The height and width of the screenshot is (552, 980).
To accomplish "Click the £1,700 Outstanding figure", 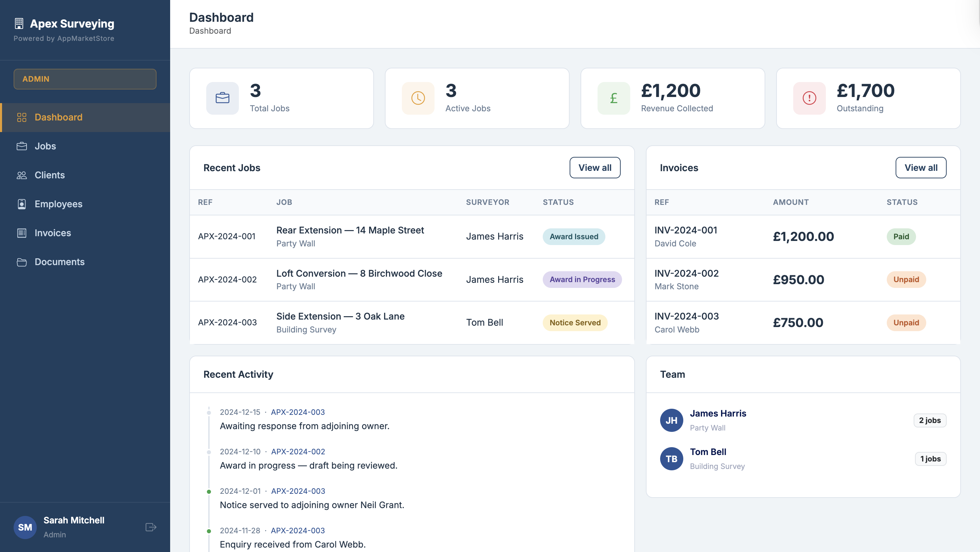I will tap(865, 91).
